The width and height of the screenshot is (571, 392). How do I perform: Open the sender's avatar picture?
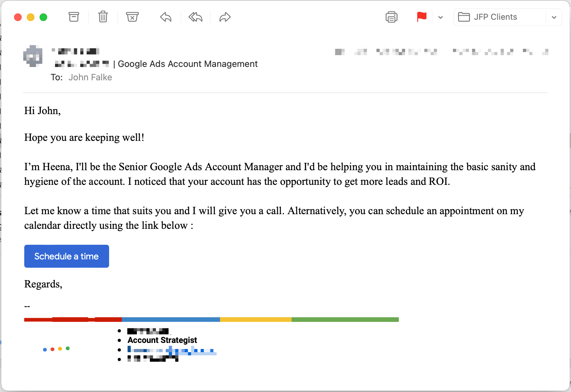click(x=33, y=56)
